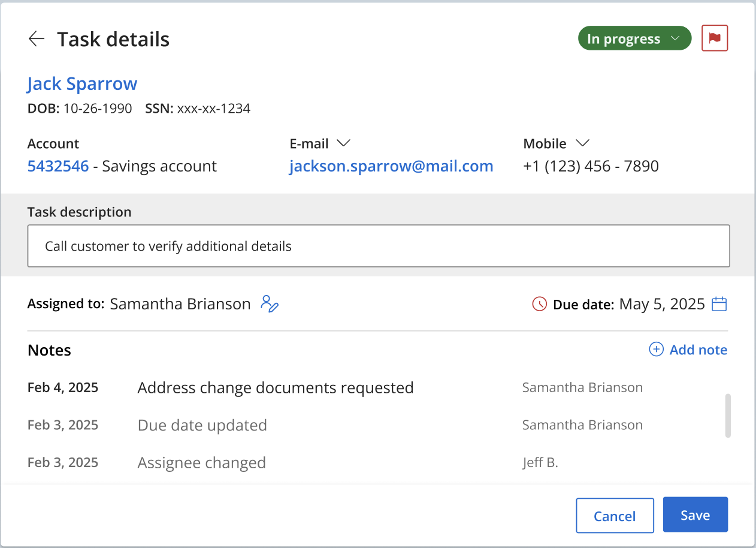Screen dimensions: 756x548
Task: Expand the Mobile chevron
Action: coord(582,143)
